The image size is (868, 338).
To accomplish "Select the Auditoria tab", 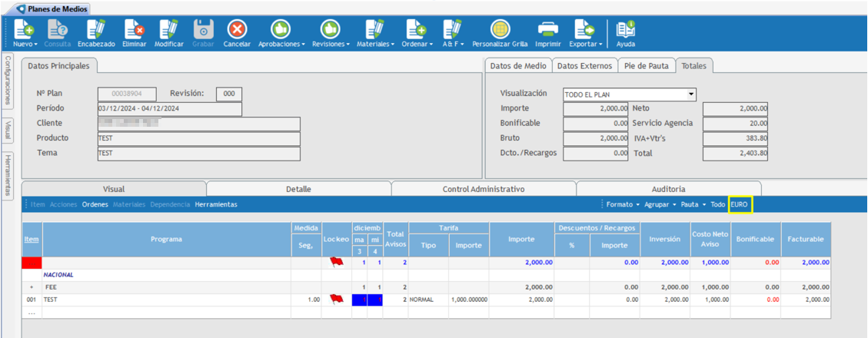I will (667, 189).
